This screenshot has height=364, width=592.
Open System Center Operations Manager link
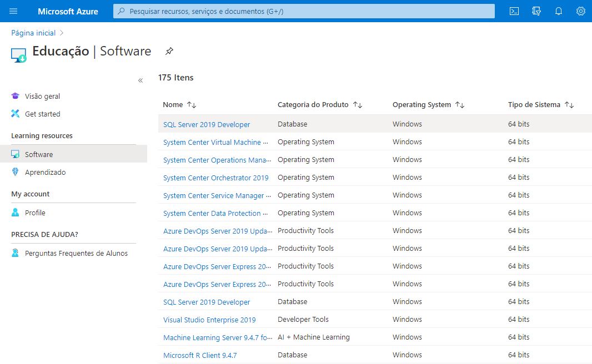(217, 160)
